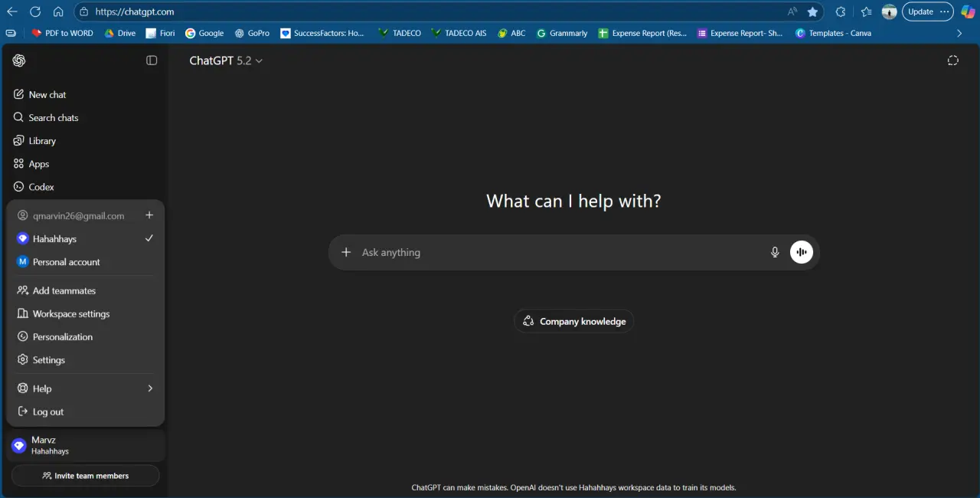Open temporary chat icon at top right
Image resolution: width=980 pixels, height=498 pixels.
pos(953,61)
